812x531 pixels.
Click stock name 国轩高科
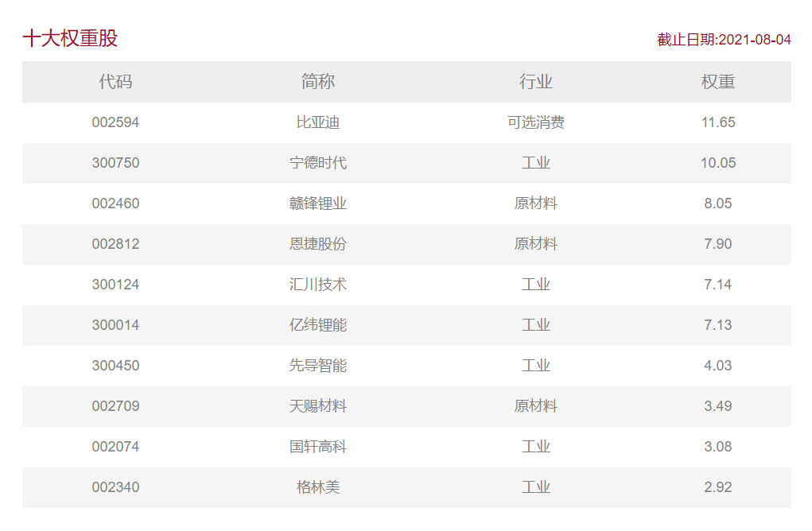pyautogui.click(x=318, y=447)
